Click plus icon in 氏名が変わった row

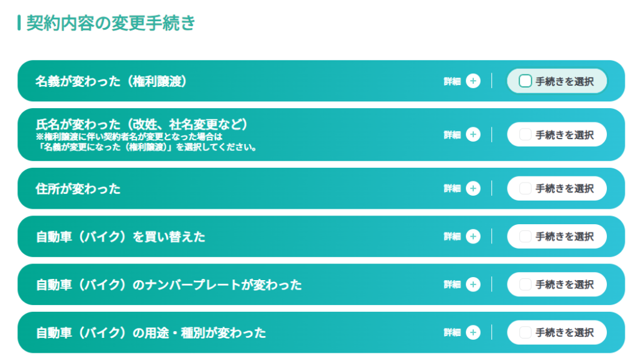[x=473, y=134]
